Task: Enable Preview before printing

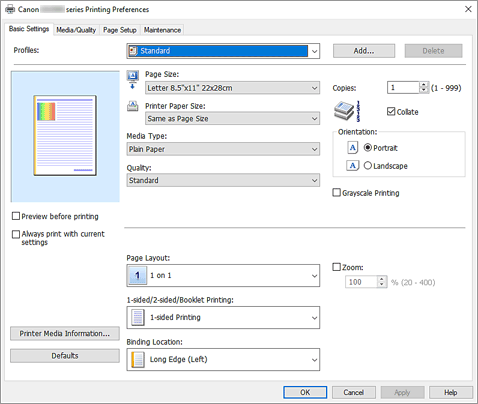Action: coord(16,216)
